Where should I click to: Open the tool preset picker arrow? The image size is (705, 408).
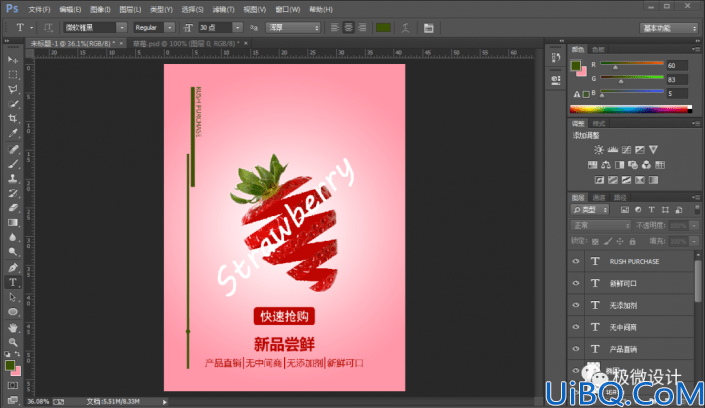pyautogui.click(x=31, y=28)
